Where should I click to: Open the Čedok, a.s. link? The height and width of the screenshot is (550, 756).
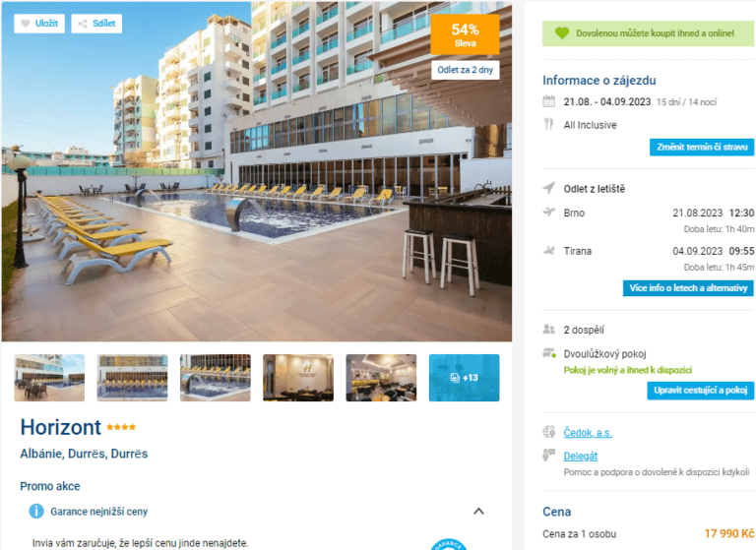(588, 432)
